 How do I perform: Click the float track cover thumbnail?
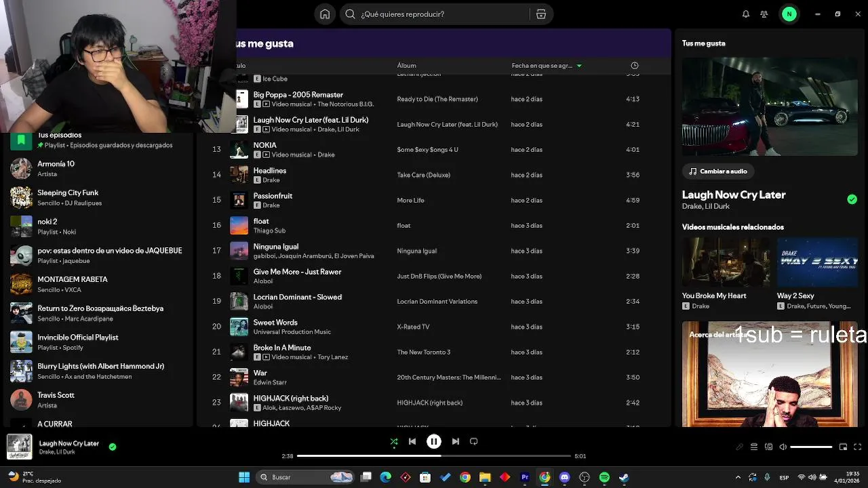[239, 225]
